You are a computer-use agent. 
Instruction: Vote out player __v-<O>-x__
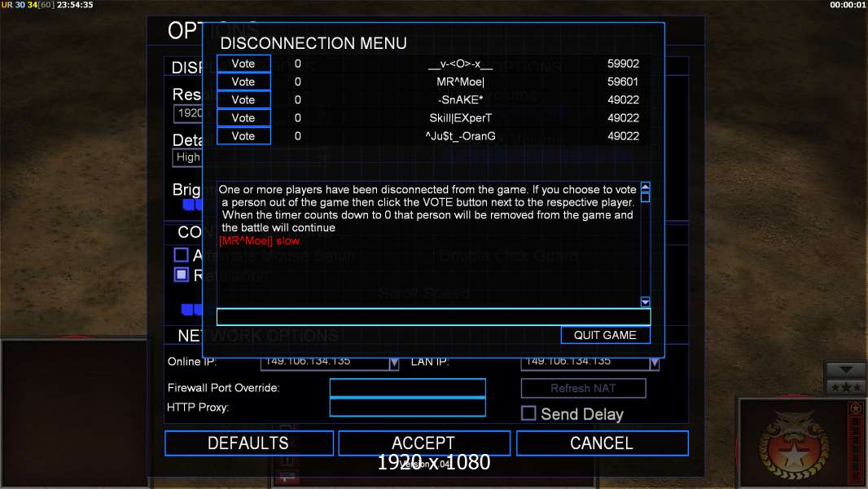click(243, 64)
